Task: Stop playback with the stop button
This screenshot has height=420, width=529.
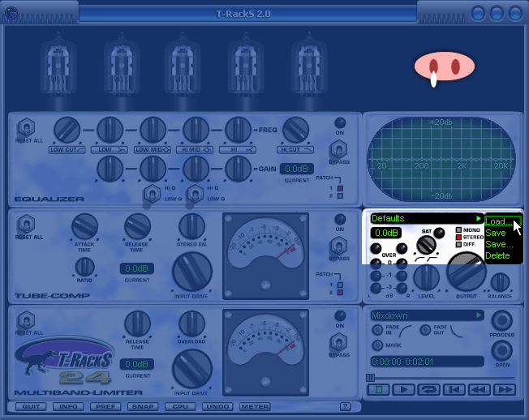Action: point(378,390)
